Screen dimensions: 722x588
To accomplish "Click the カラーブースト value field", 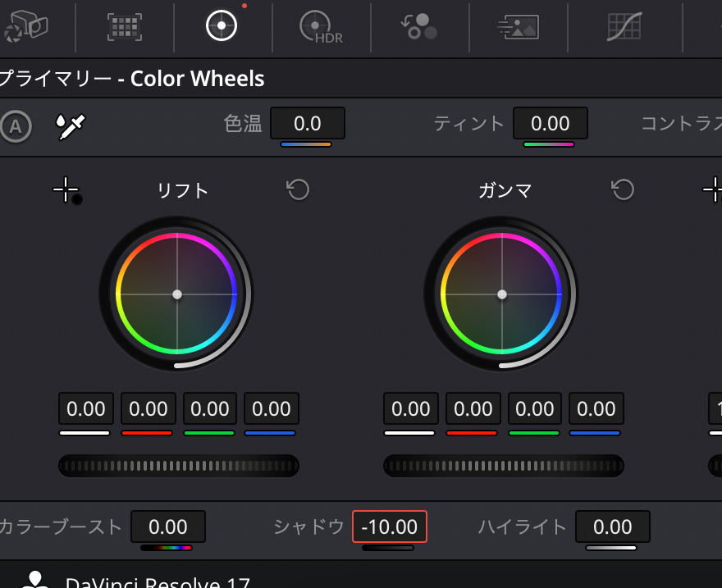I will coord(168,526).
